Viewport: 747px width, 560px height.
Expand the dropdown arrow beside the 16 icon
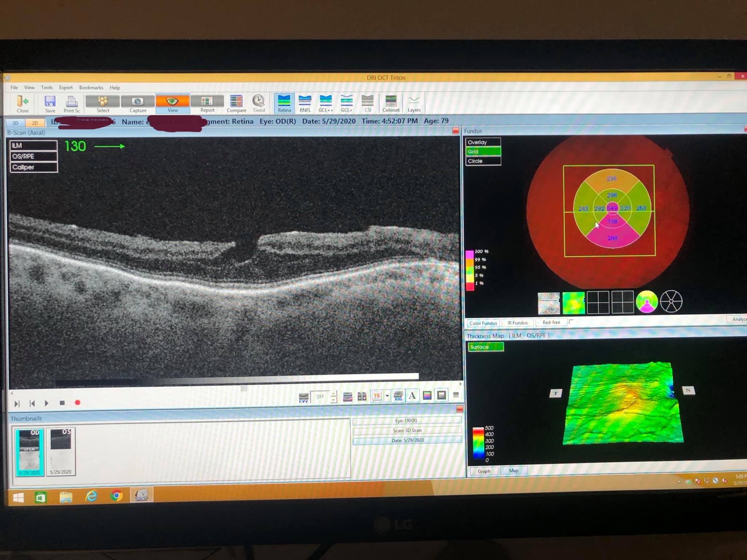click(387, 396)
